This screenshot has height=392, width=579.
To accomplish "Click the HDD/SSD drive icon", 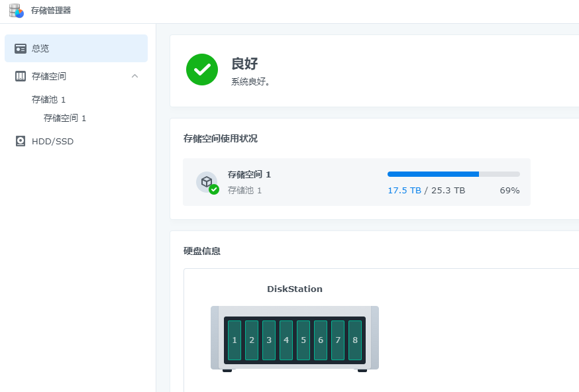I will [x=21, y=141].
